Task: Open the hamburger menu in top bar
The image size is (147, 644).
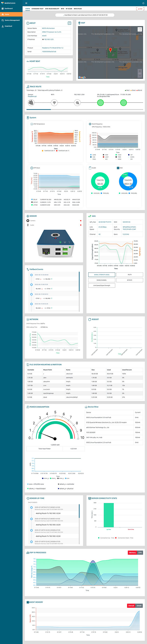Action: [26, 3]
